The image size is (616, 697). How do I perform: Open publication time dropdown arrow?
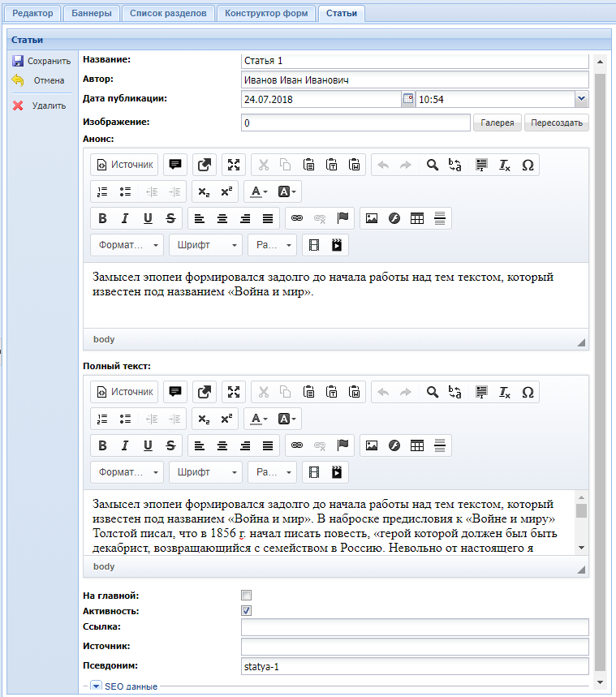581,99
